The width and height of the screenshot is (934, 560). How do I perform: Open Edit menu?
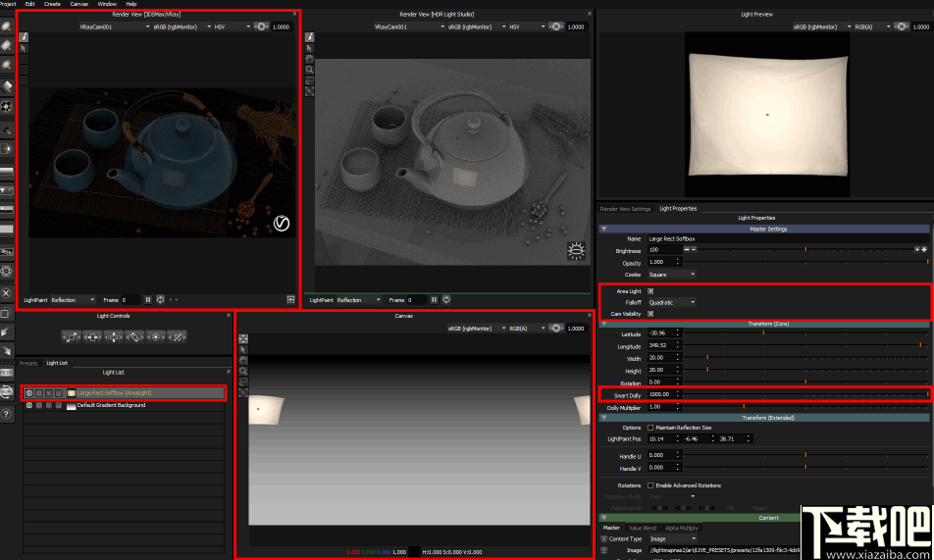29,4
